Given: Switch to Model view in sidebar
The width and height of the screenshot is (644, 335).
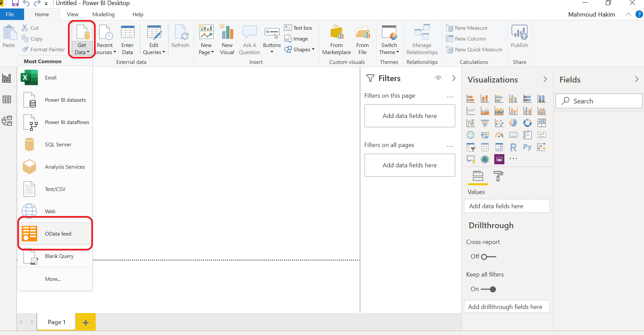Looking at the screenshot, I should (x=7, y=121).
